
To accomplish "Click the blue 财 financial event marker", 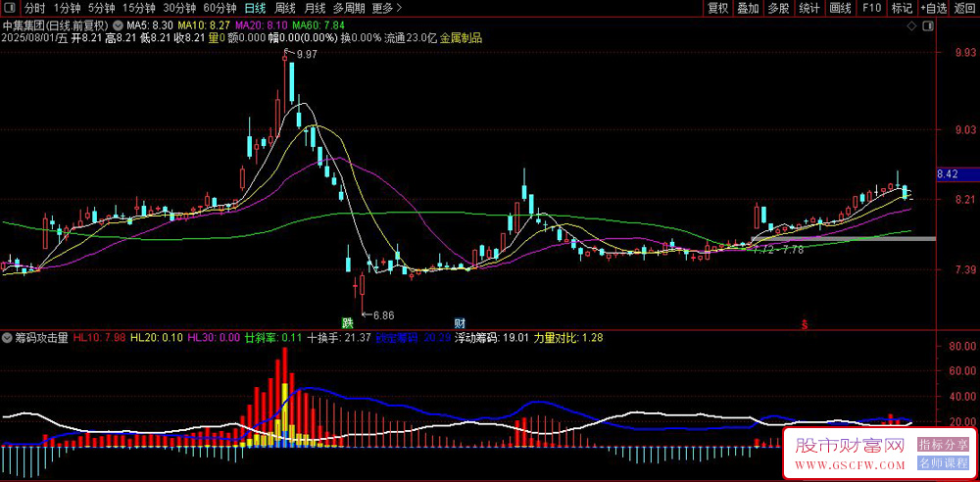I will [x=460, y=324].
